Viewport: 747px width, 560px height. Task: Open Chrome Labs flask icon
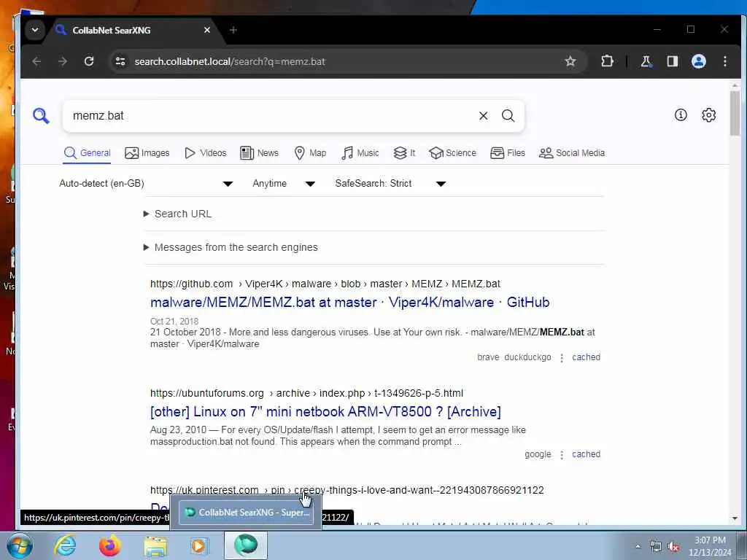646,61
